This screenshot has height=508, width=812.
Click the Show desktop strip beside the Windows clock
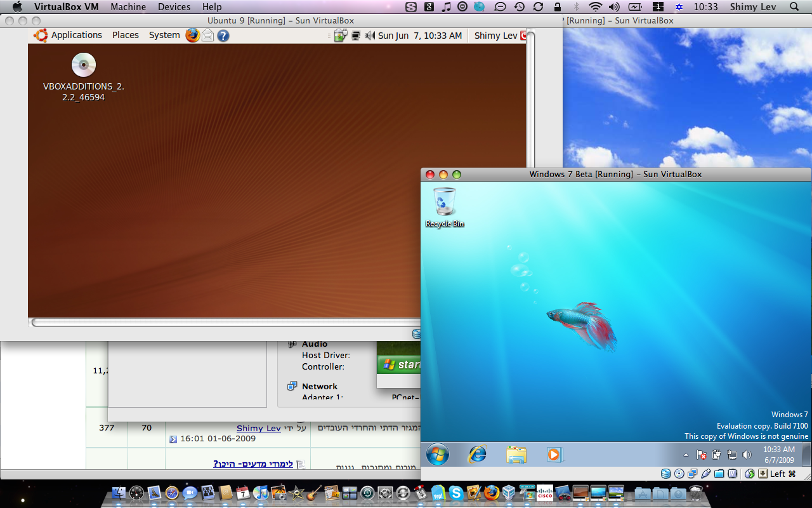click(x=806, y=454)
